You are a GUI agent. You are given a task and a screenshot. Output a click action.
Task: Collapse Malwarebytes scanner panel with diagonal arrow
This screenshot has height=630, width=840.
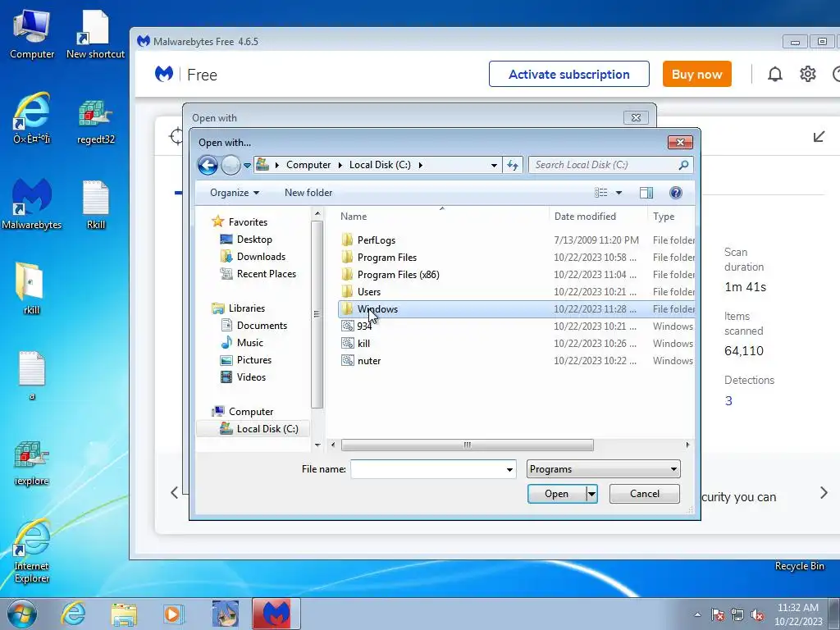point(819,137)
